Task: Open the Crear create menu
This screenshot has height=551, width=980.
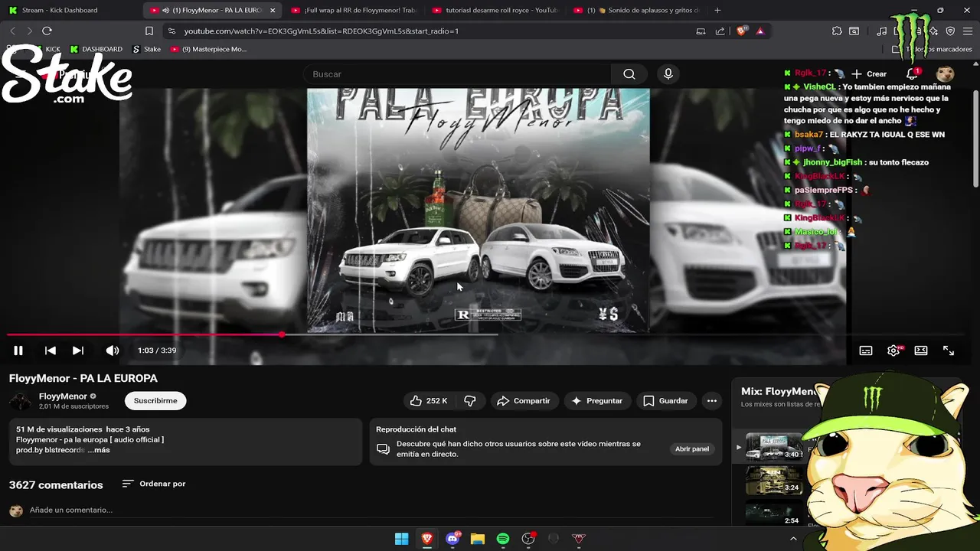Action: 869,74
